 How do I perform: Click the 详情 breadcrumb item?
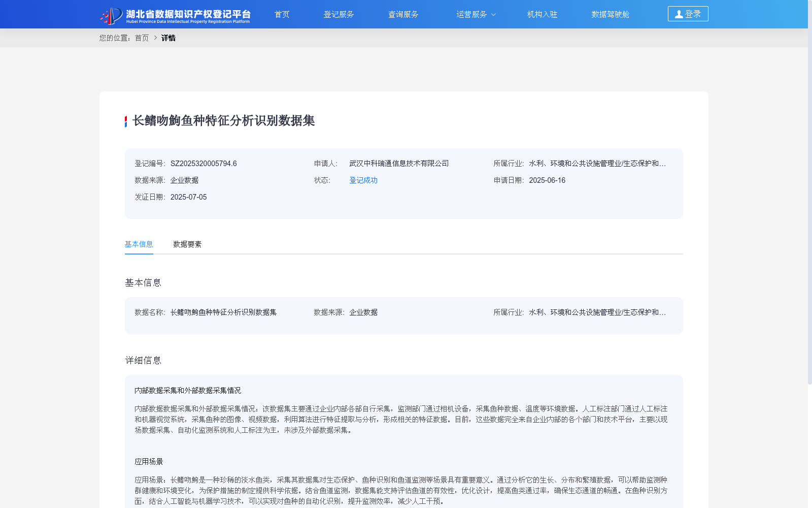168,38
